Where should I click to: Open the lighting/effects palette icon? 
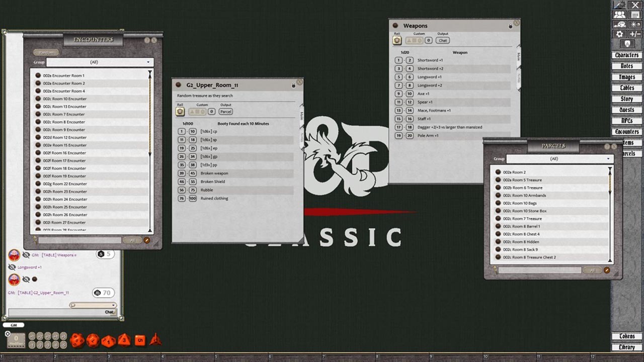619,24
